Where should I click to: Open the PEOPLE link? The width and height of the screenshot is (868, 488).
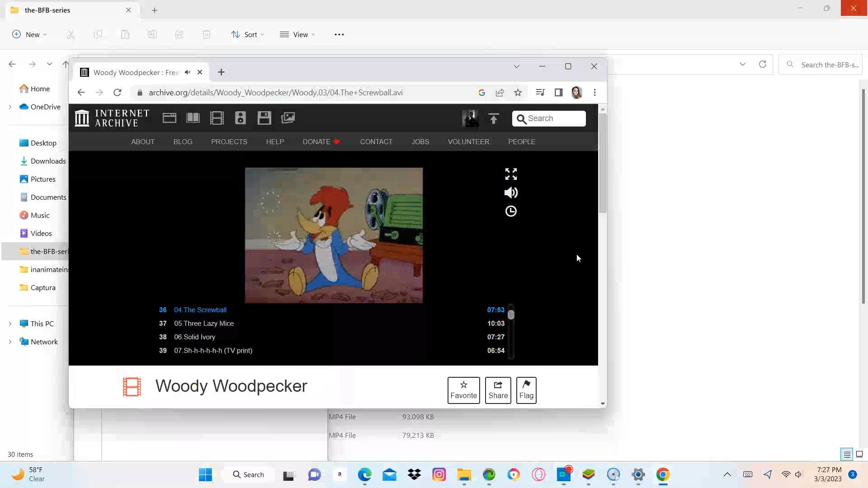click(x=522, y=142)
